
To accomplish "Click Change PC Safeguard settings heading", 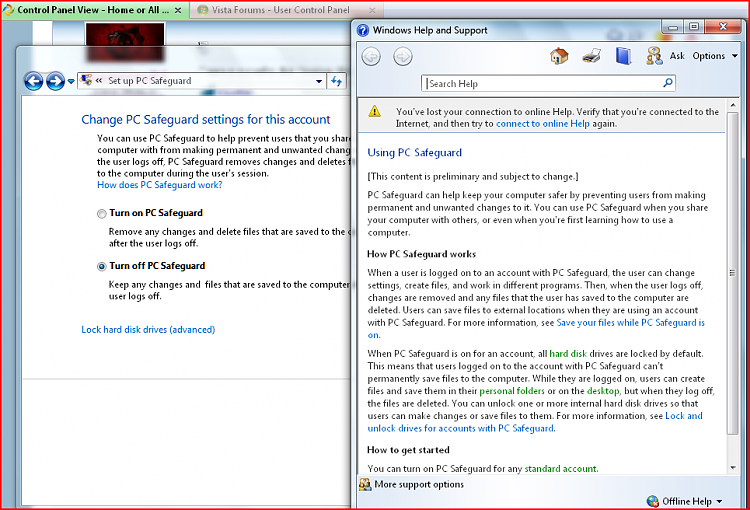I will click(x=206, y=120).
